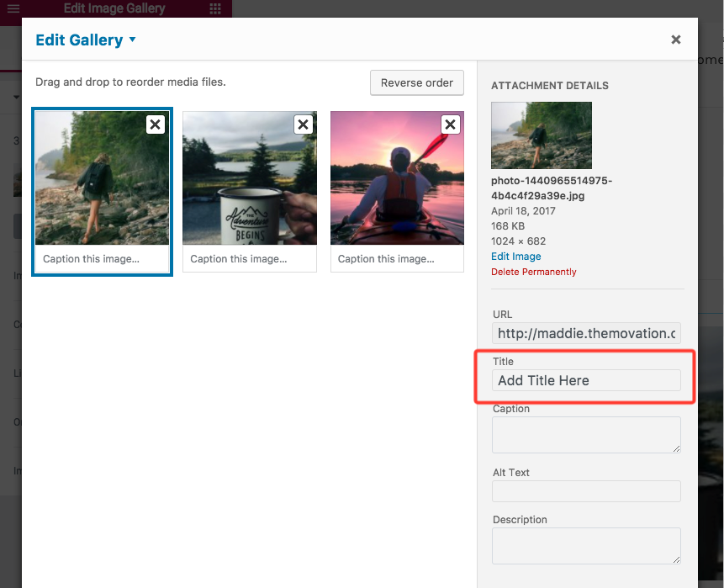Click the Description textarea
The height and width of the screenshot is (588, 724).
586,545
